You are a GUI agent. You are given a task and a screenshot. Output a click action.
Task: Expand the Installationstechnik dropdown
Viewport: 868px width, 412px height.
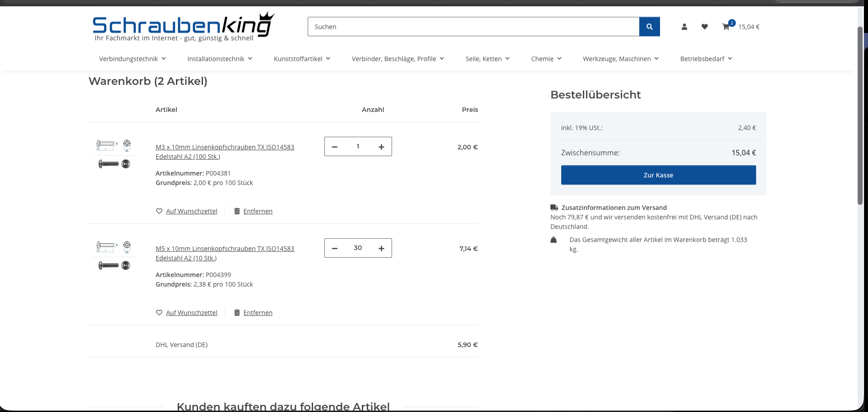tap(220, 59)
